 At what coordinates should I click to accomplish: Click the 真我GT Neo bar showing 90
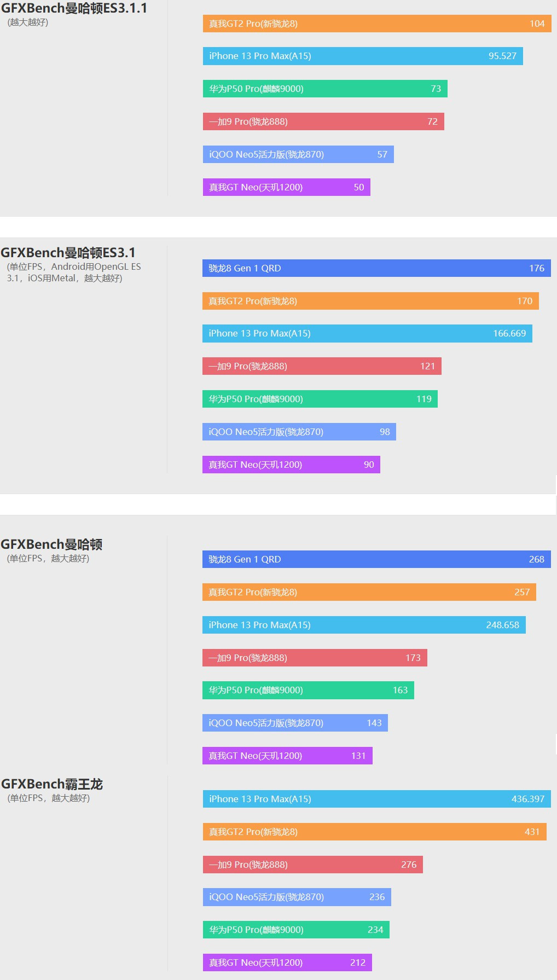click(291, 465)
